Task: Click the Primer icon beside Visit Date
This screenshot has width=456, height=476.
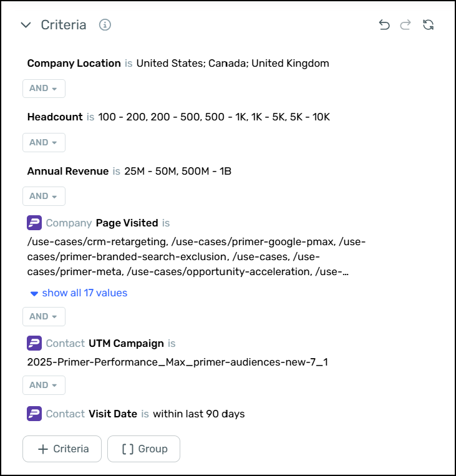Action: pos(34,414)
